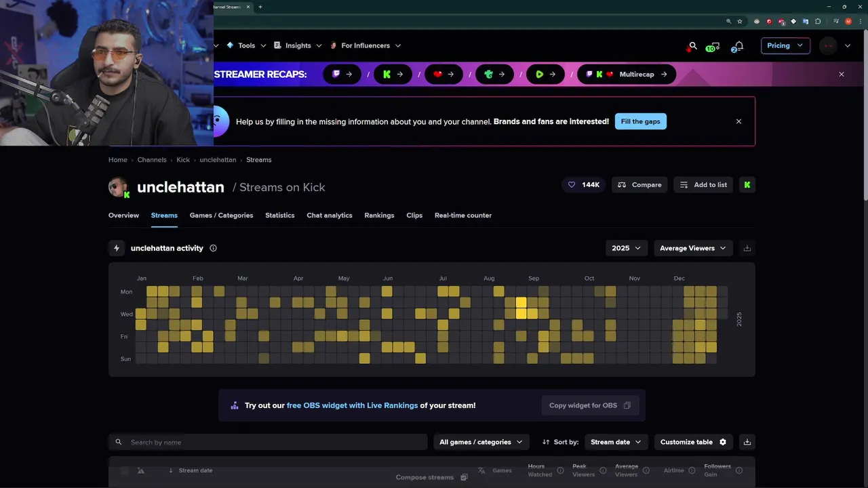
Task: Click the Peak Viewers info icon
Action: 603,470
